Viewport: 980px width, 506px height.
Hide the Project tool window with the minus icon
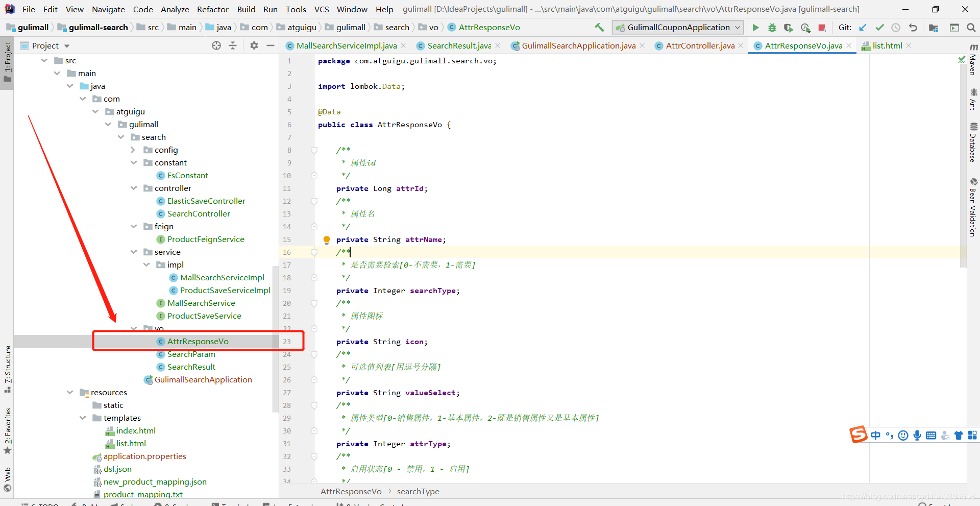click(271, 45)
